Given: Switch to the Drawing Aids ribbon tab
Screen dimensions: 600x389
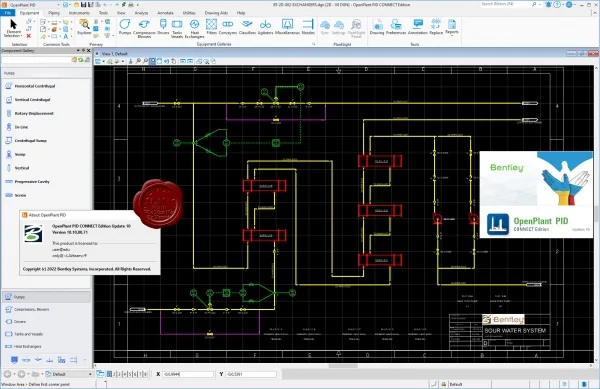Looking at the screenshot, I should (216, 13).
